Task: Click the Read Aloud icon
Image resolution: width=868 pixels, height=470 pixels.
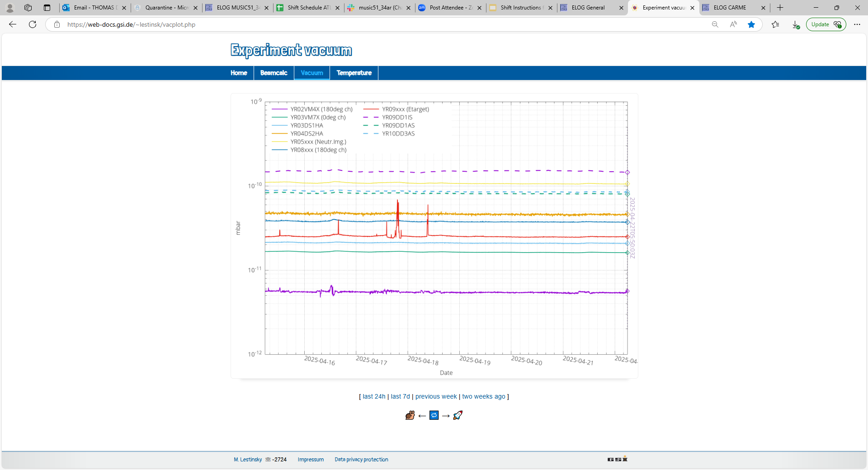Action: click(x=733, y=24)
